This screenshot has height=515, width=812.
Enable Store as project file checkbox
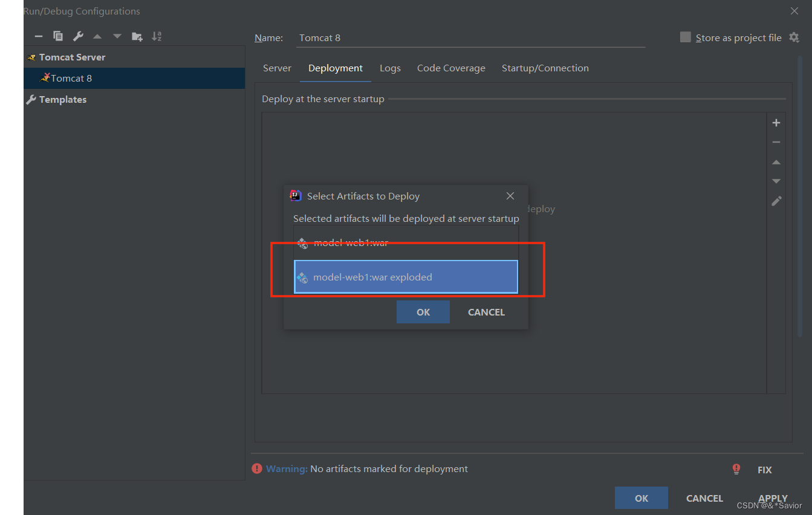tap(685, 37)
